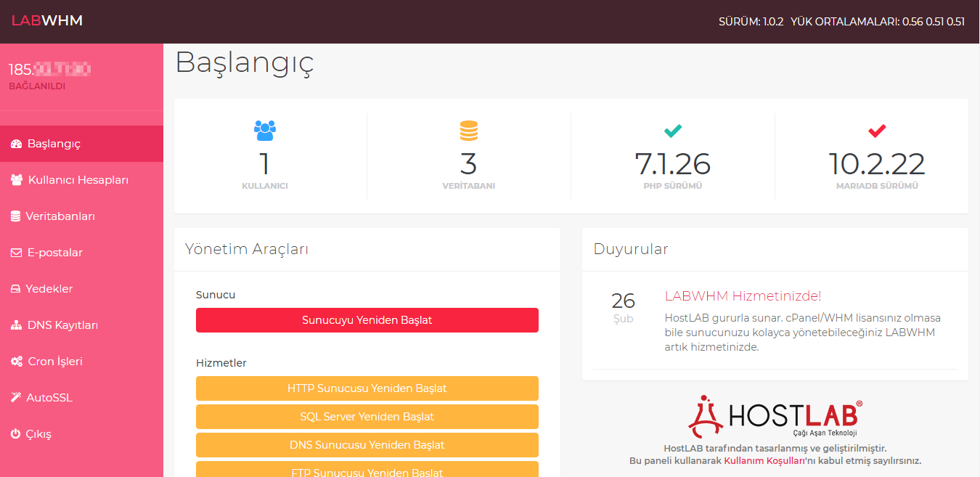Image resolution: width=980 pixels, height=477 pixels.
Task: Click the red checkmark above MariaDB Sürümü
Action: [x=877, y=131]
